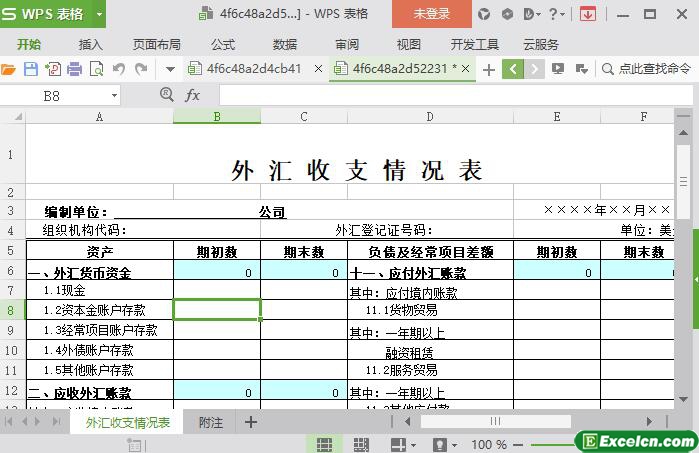Click the 100 % zoom level
The image size is (699, 453).
tap(489, 445)
